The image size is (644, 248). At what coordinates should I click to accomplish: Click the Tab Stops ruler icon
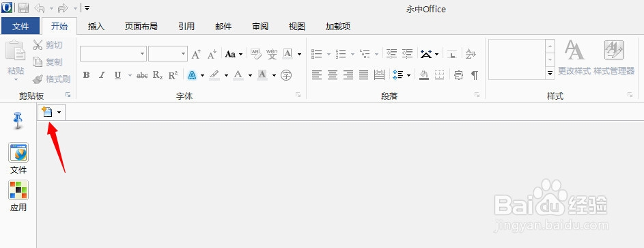point(452,54)
